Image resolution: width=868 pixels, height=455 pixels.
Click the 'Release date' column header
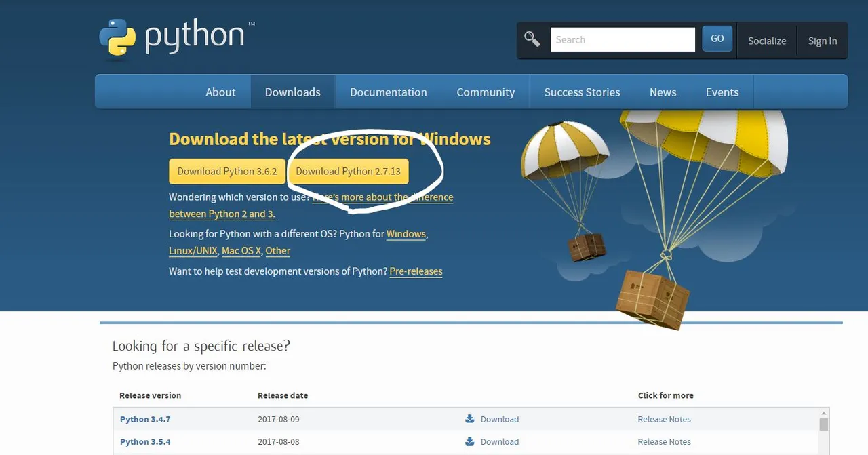283,395
